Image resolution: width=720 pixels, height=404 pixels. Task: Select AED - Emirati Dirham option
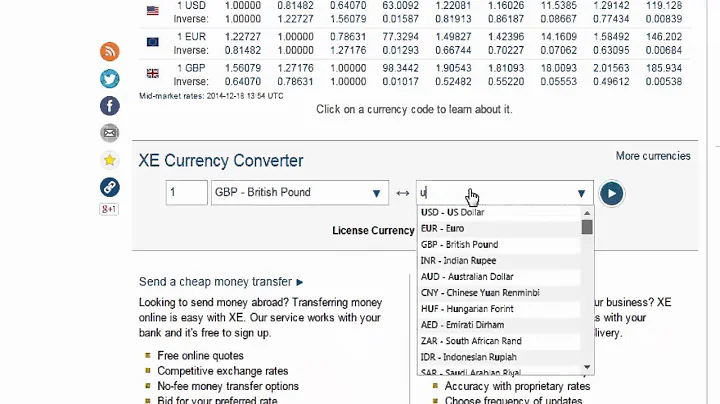(x=499, y=325)
